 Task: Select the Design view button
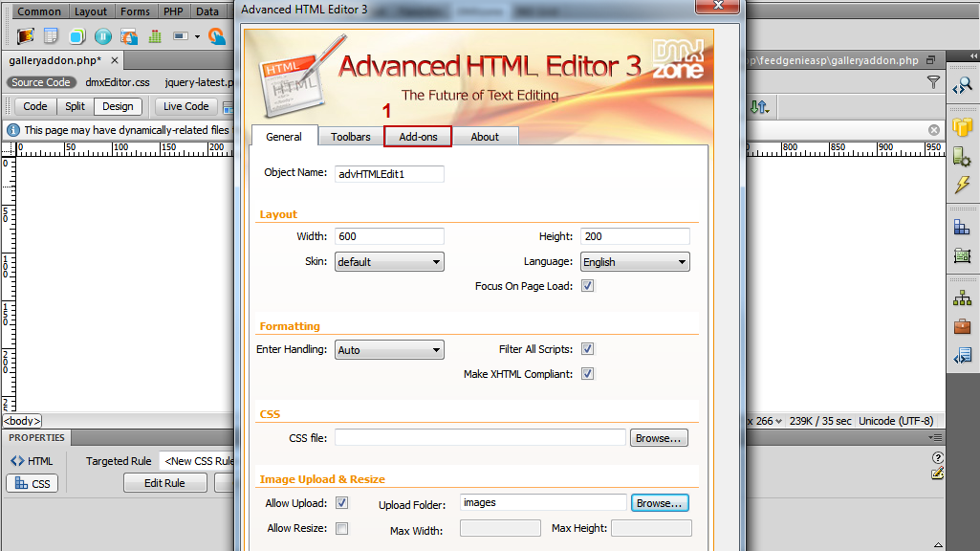[x=119, y=106]
